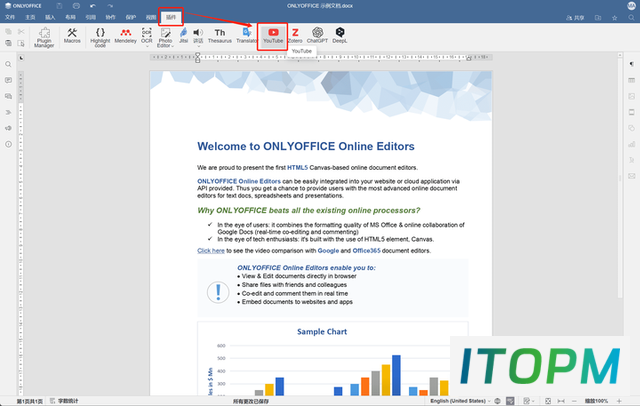This screenshot has height=406, width=640.
Task: Select the 插件 (Plugins) tab
Action: pos(171,17)
